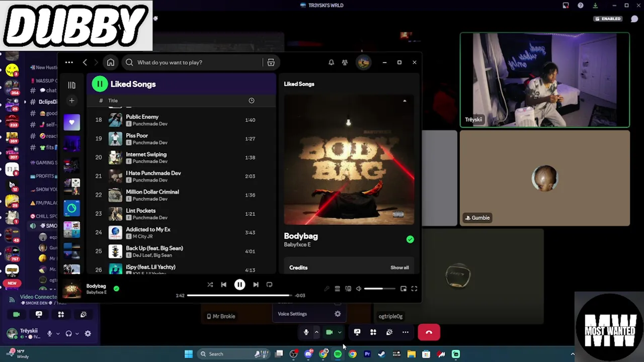The image size is (644, 362).
Task: Go back with Spotify's left arrow
Action: (85, 62)
